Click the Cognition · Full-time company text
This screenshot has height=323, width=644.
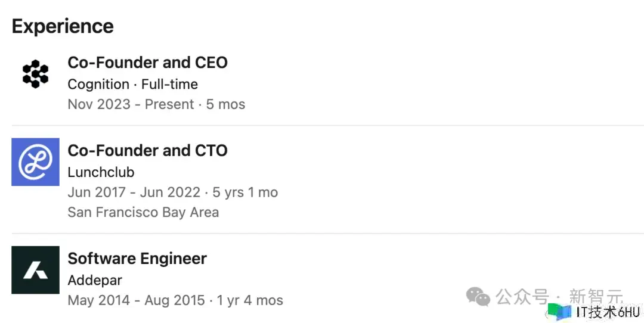pyautogui.click(x=132, y=84)
